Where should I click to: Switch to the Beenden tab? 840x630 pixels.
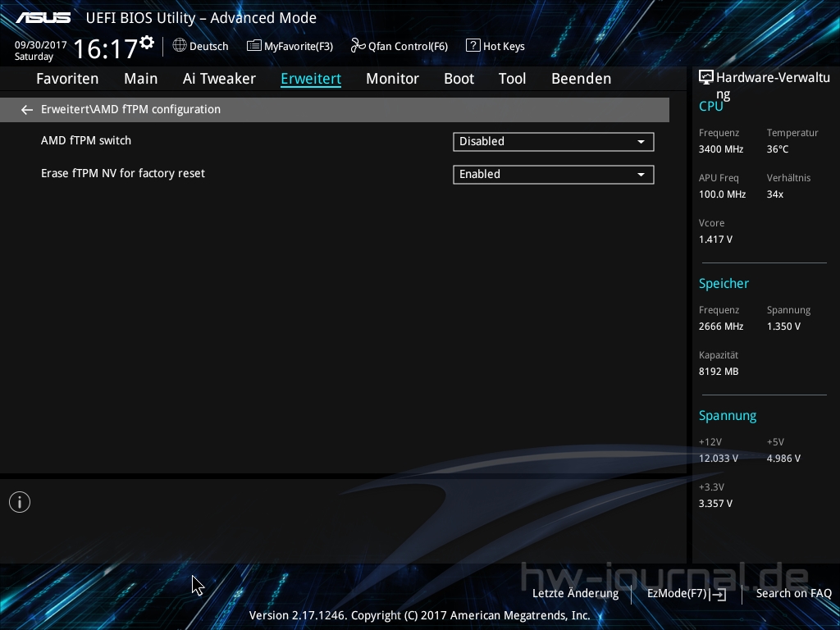pyautogui.click(x=582, y=79)
